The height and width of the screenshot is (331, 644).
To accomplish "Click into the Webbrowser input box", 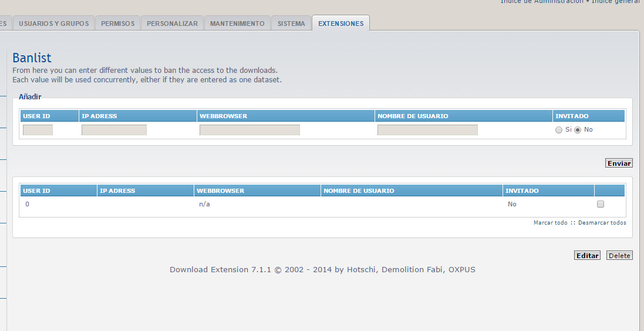I will coord(249,130).
